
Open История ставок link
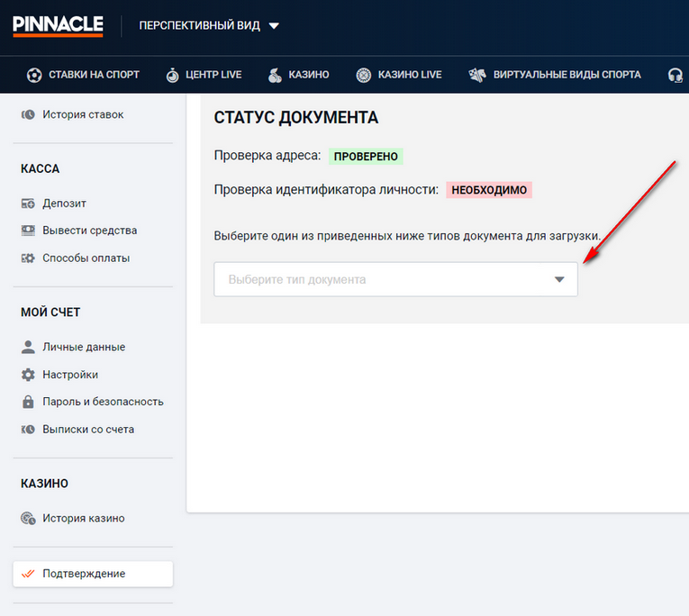click(83, 114)
